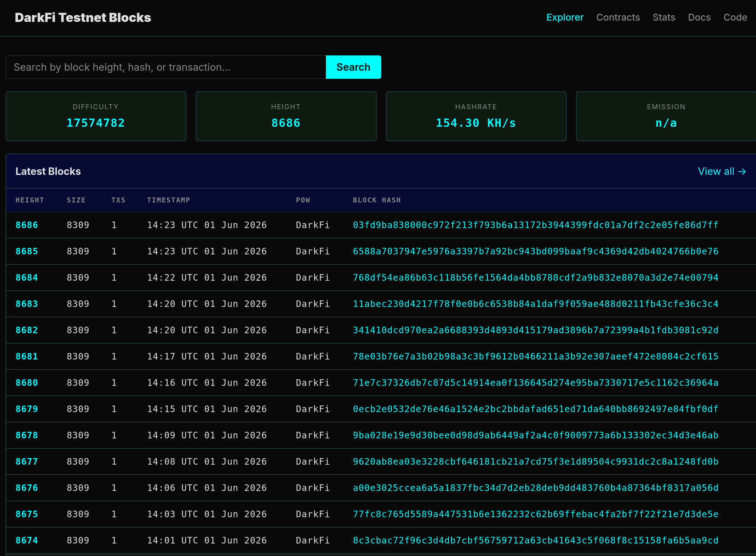Screen dimensions: 756x556
Task: Click timestamp 14:15 UTC 01 Jun 2026
Action: pos(207,409)
